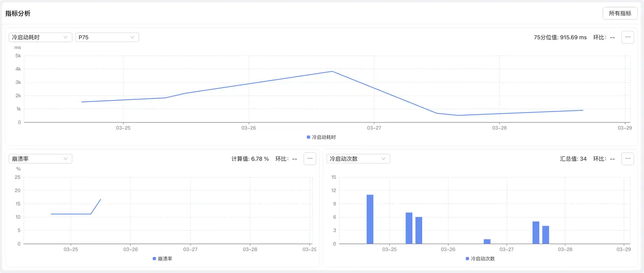The height and width of the screenshot is (273, 644).
Task: Expand the 崩溃率 metric selector
Action: coord(40,159)
